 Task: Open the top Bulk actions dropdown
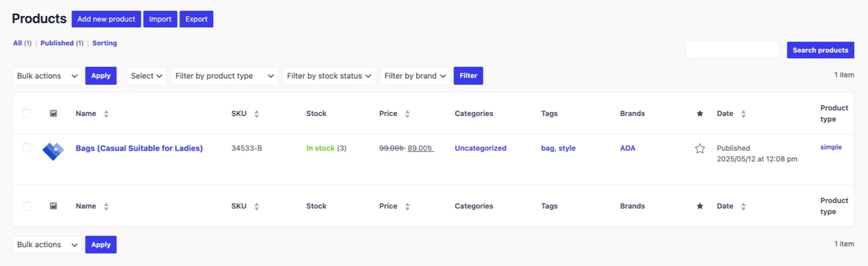pyautogui.click(x=47, y=76)
